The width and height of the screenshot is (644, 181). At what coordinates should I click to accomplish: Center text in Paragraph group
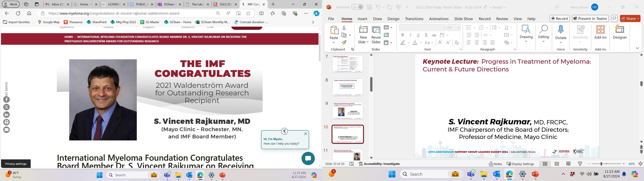point(477,43)
